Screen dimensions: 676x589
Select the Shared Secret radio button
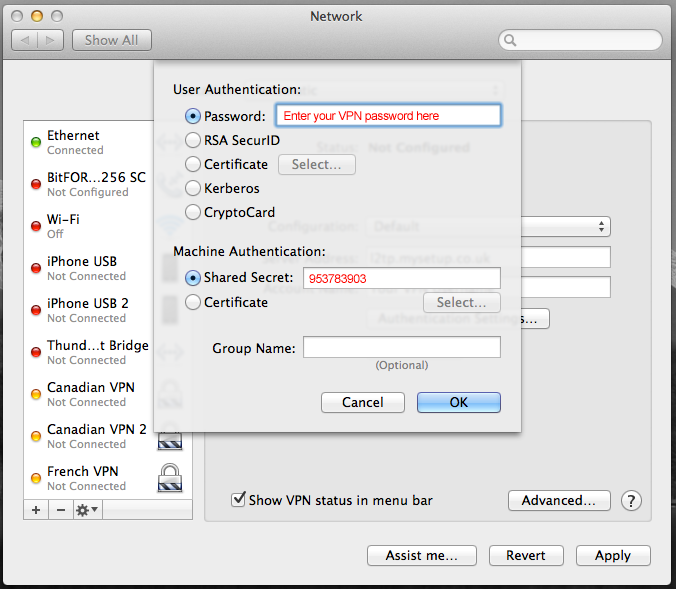[193, 278]
